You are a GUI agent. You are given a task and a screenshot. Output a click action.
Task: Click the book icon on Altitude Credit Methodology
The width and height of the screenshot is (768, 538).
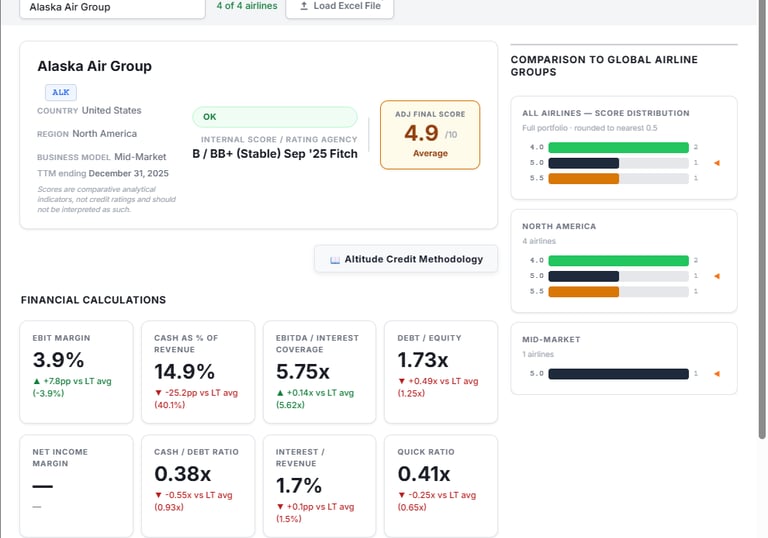pyautogui.click(x=335, y=260)
